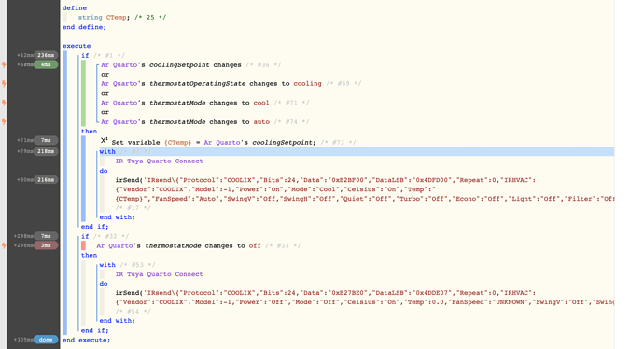Select the 236ms timing badge
Screen dimensions: 644x349
46,55
